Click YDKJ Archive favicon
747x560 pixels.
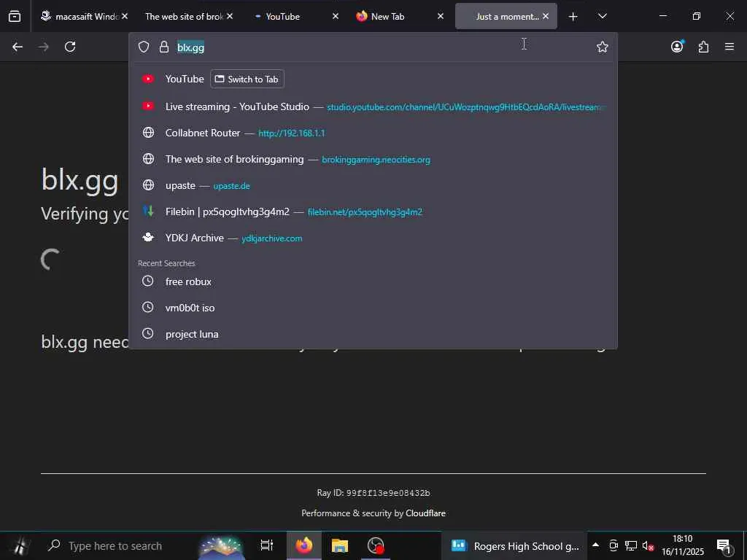(148, 237)
